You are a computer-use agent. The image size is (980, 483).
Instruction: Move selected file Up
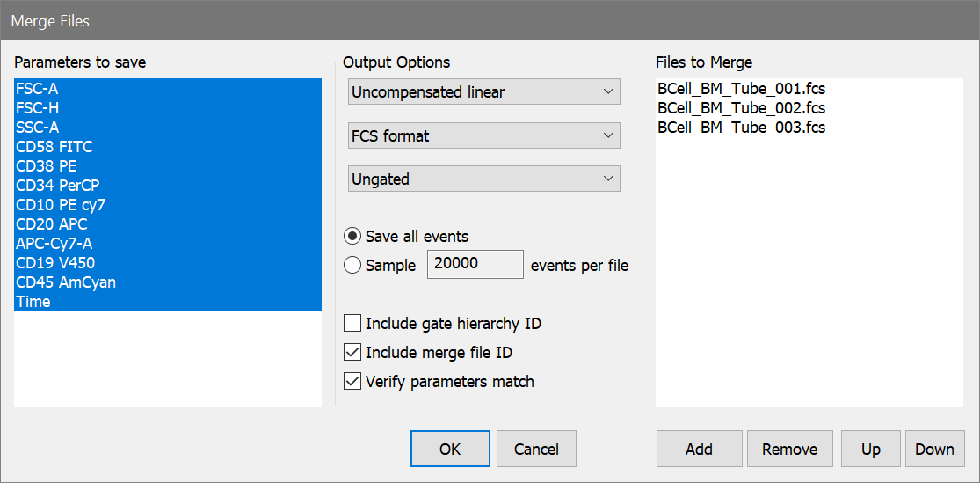pos(870,449)
